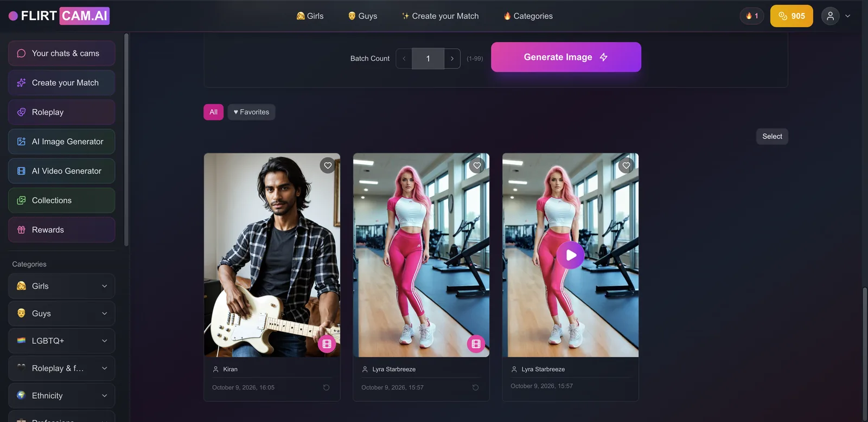Click the Kiran character name
This screenshot has width=868, height=422.
[x=230, y=369]
